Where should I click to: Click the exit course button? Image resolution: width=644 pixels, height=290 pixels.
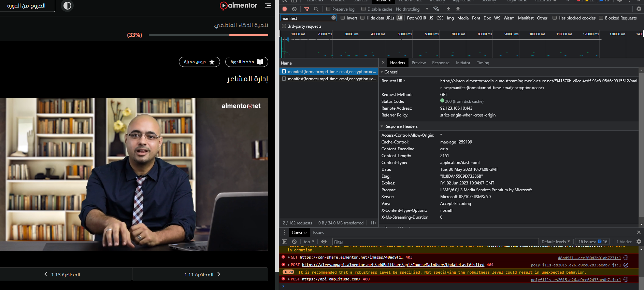click(x=27, y=5)
